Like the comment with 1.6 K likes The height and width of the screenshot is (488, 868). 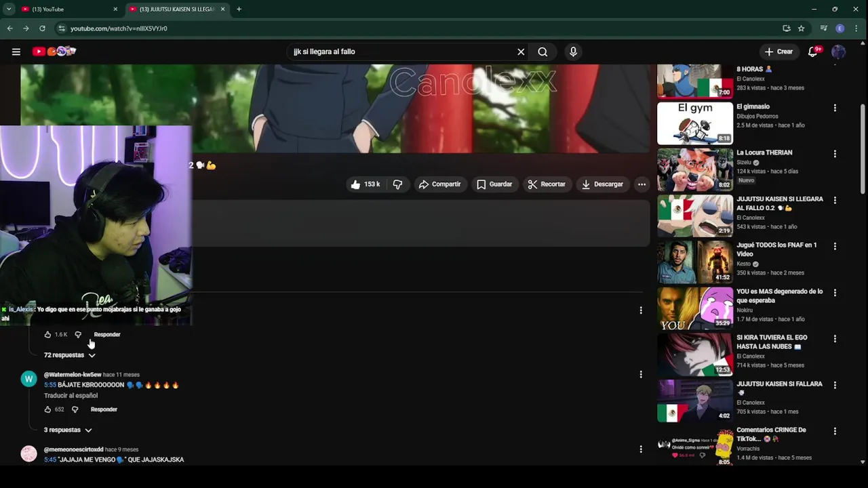point(47,335)
